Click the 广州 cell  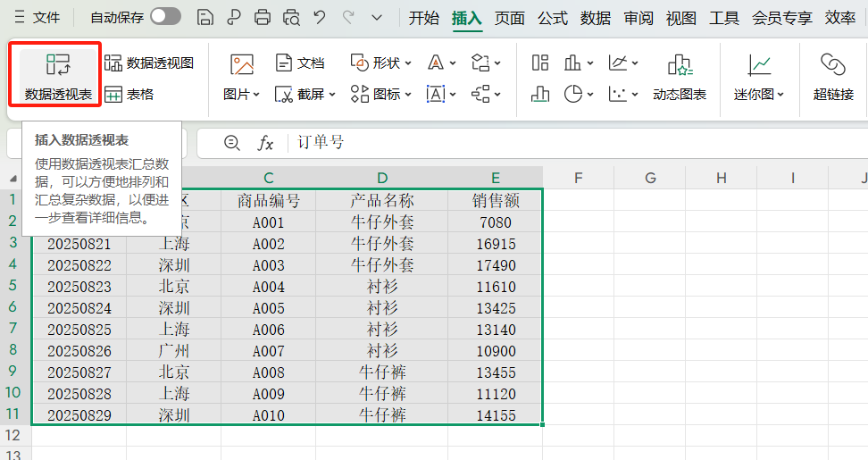tap(174, 351)
